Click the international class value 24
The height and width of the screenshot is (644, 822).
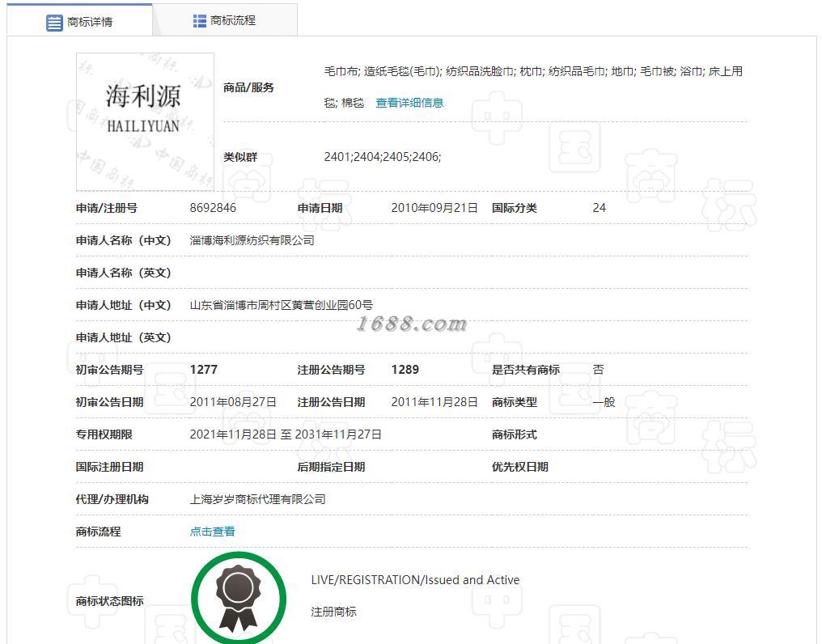pos(600,208)
